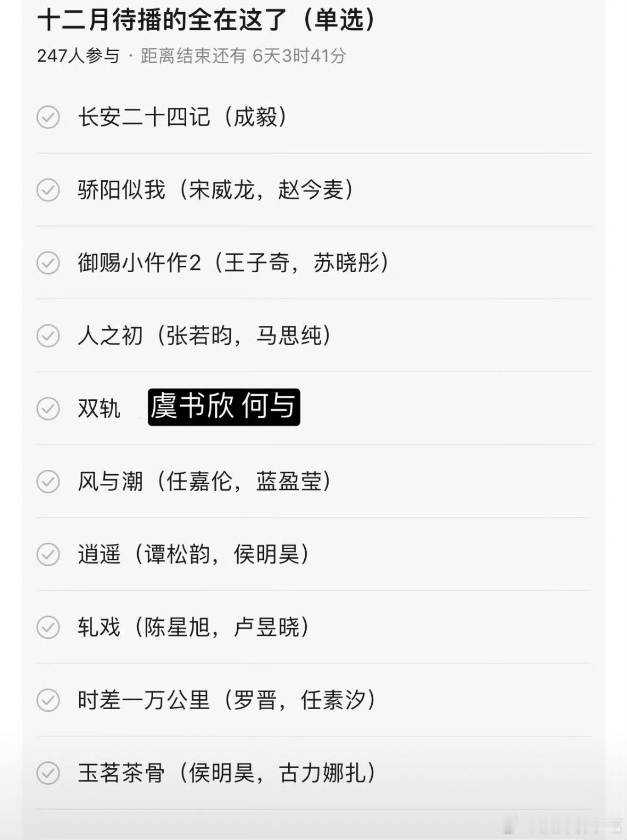The image size is (627, 840).
Task: Tap the 骄阳似我（宋威龙，赵今麦）label
Action: 216,190
